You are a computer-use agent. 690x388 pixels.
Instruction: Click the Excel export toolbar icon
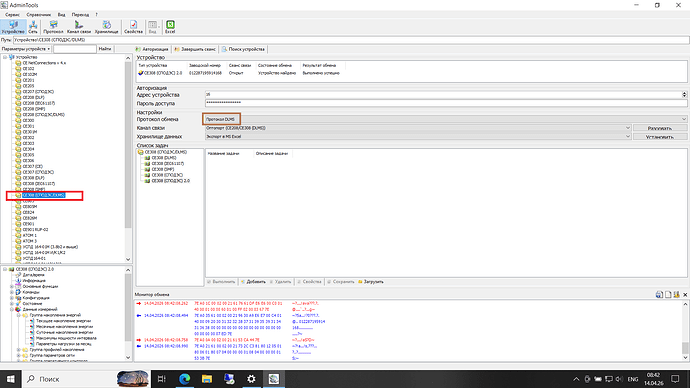(x=170, y=27)
